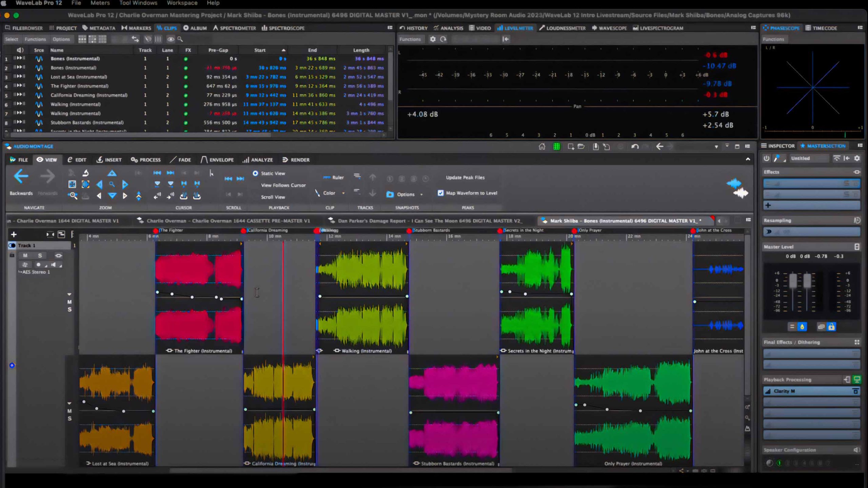868x488 pixels.
Task: Click Scroll View option
Action: [273, 197]
